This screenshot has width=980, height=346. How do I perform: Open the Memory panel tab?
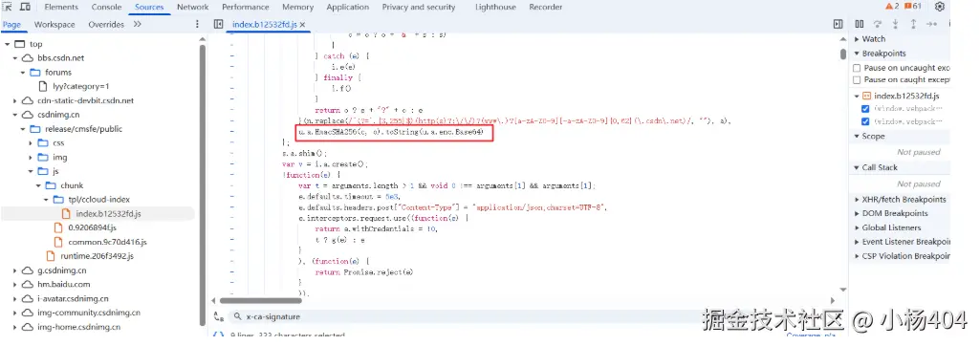pyautogui.click(x=297, y=7)
